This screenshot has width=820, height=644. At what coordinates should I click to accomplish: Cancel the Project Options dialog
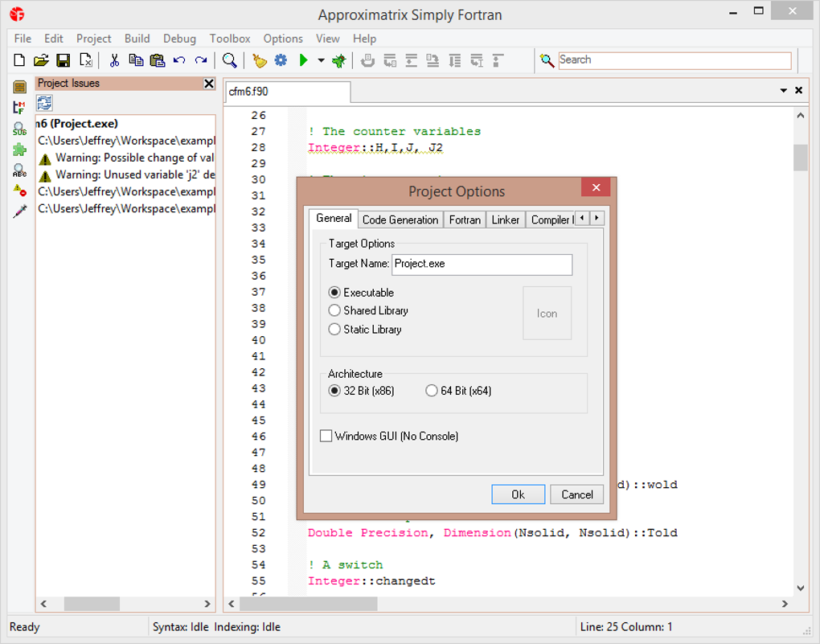coord(577,494)
